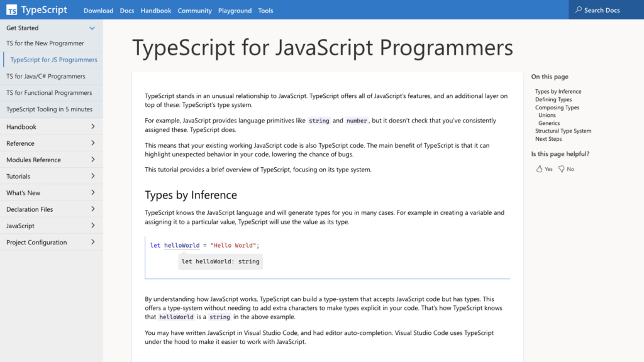644x362 pixels.
Task: Open the Community nav item
Action: (x=195, y=11)
